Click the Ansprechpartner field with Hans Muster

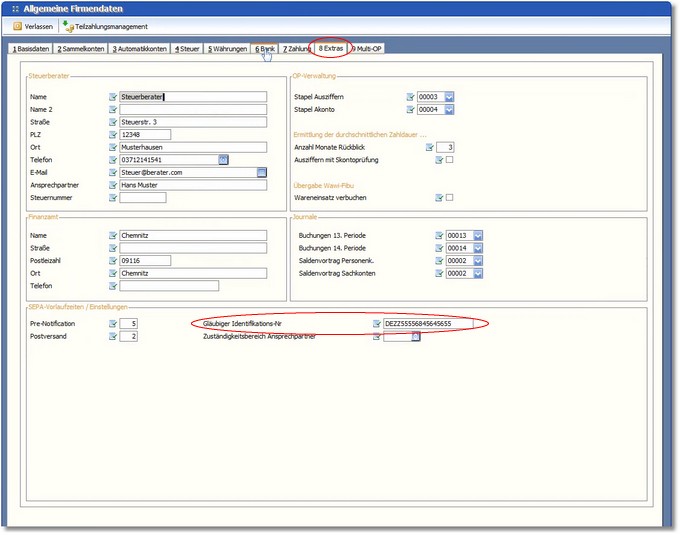click(x=192, y=185)
